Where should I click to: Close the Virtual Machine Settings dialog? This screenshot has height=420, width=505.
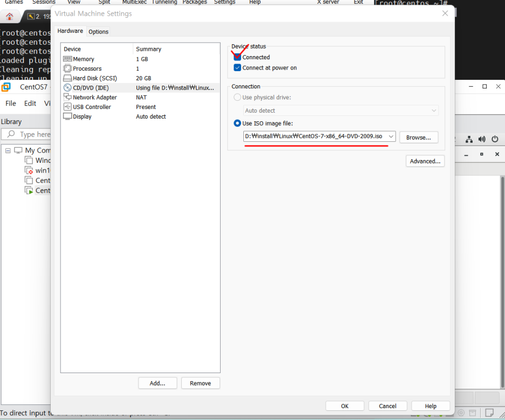pyautogui.click(x=445, y=13)
